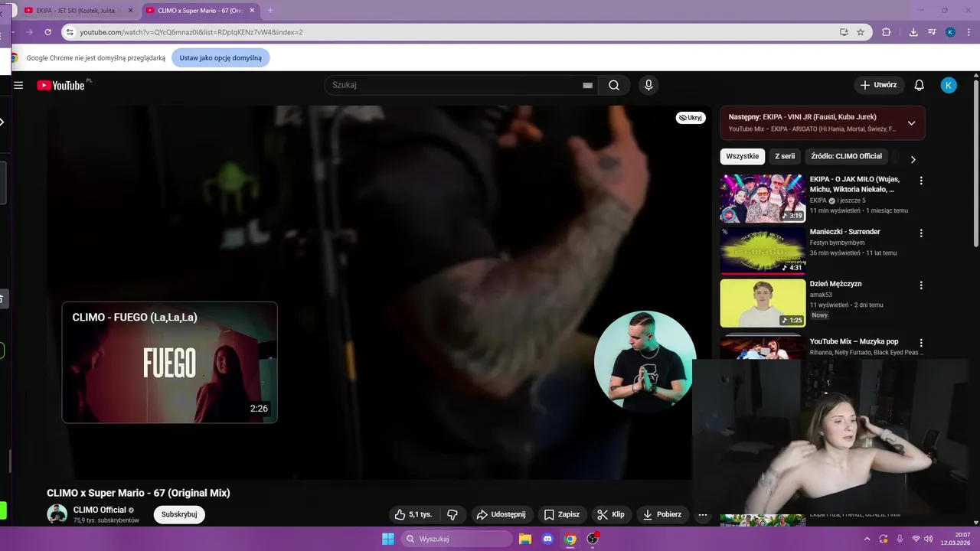View site information icon in address bar
This screenshot has width=980, height=551.
point(70,32)
